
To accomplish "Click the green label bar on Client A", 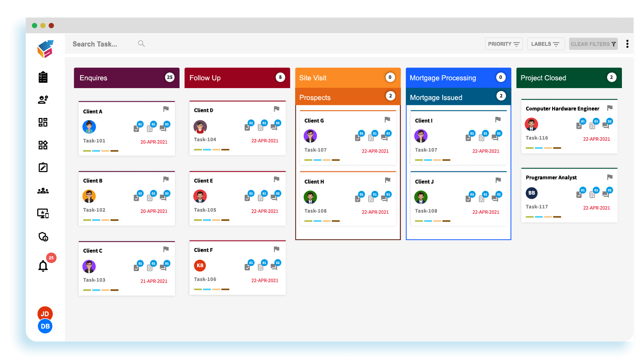I will point(87,151).
